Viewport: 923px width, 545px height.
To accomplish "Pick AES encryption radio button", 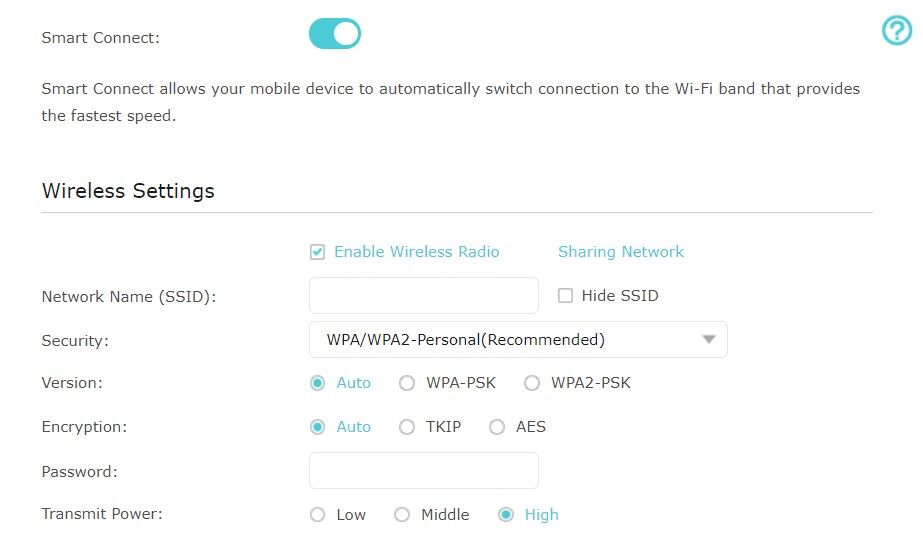I will coord(497,427).
